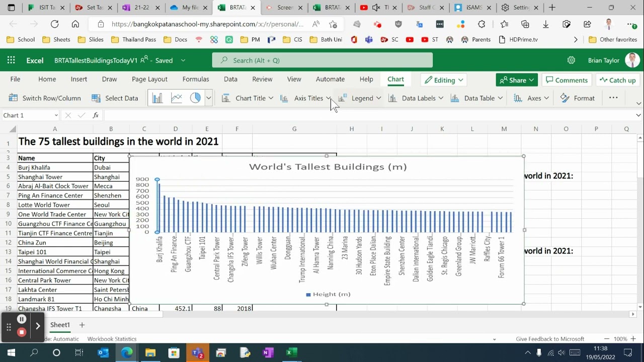This screenshot has height=362, width=644.
Task: Click the insert function fx icon
Action: [x=96, y=115]
